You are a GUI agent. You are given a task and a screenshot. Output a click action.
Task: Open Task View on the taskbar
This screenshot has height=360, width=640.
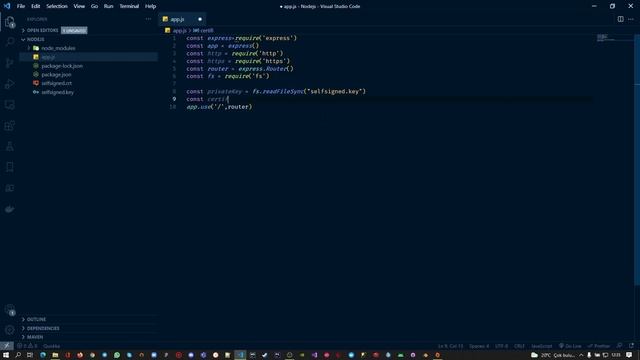coord(30,355)
